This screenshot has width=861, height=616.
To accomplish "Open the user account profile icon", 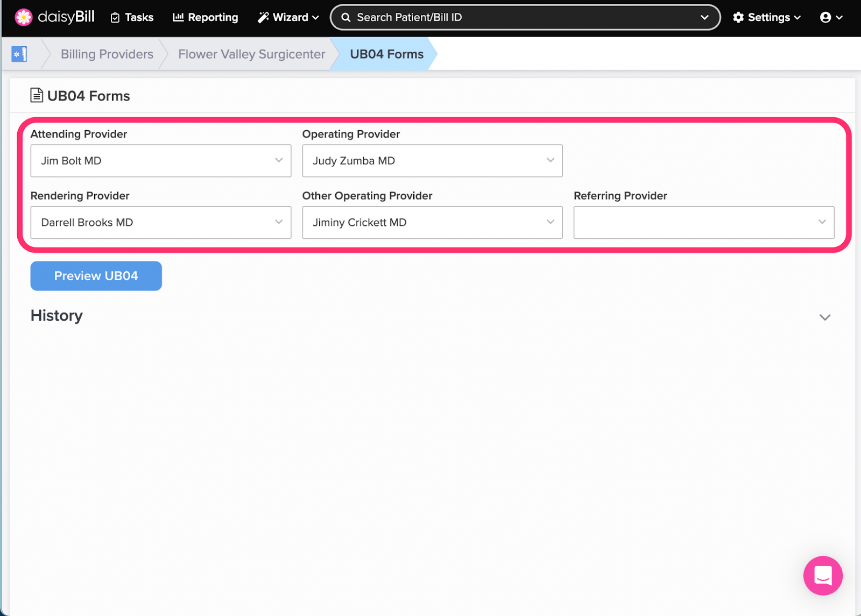I will pyautogui.click(x=825, y=17).
